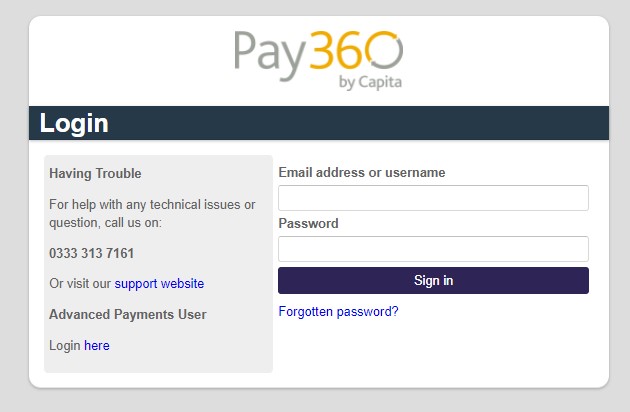Follow the Advanced Payments "here" link
Image resolution: width=630 pixels, height=412 pixels.
[x=97, y=346]
